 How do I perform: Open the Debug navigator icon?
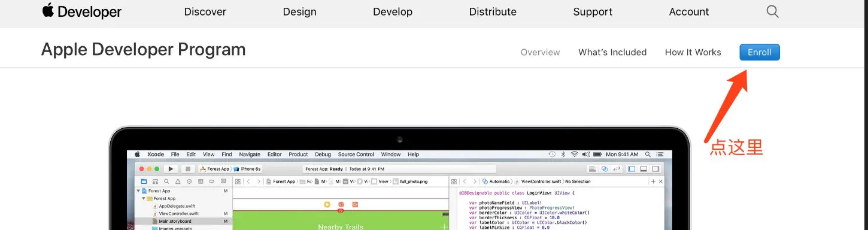[201, 181]
